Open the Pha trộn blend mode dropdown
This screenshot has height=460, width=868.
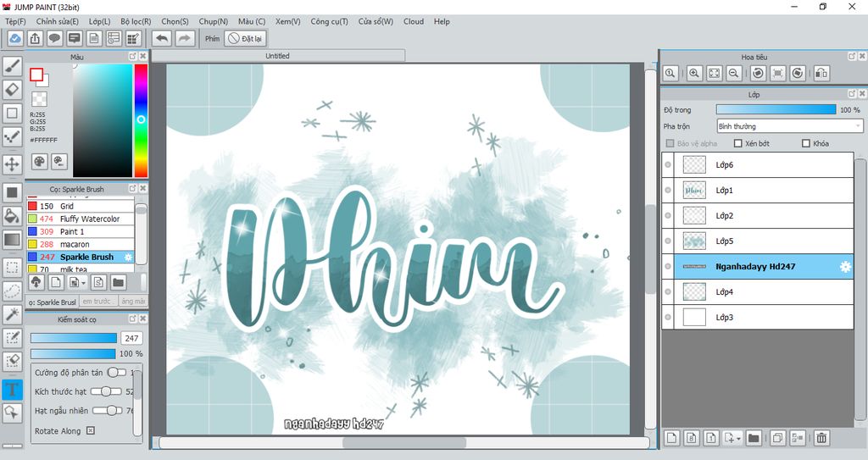click(x=790, y=126)
